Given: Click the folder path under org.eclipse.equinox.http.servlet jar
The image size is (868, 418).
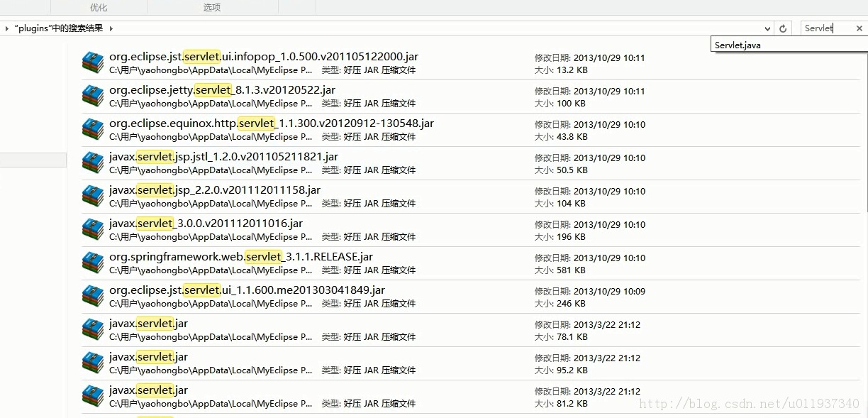Looking at the screenshot, I should pyautogui.click(x=211, y=137).
